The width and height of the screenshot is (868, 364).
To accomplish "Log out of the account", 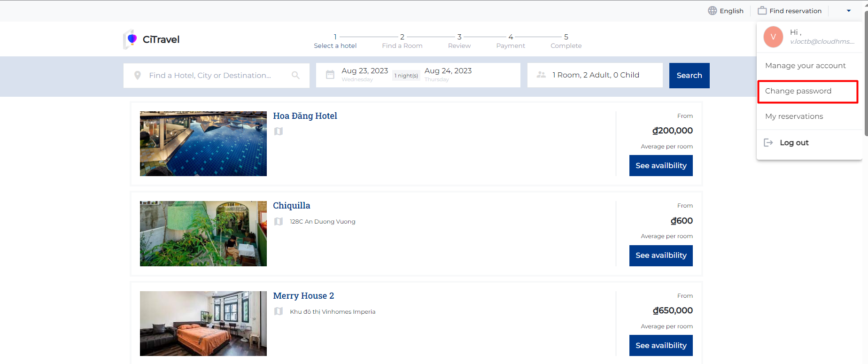I will 794,143.
